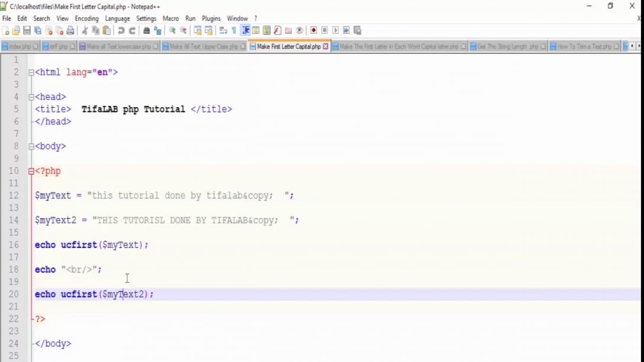Save the current file with the floppy icon
The width and height of the screenshot is (644, 362).
click(27, 30)
